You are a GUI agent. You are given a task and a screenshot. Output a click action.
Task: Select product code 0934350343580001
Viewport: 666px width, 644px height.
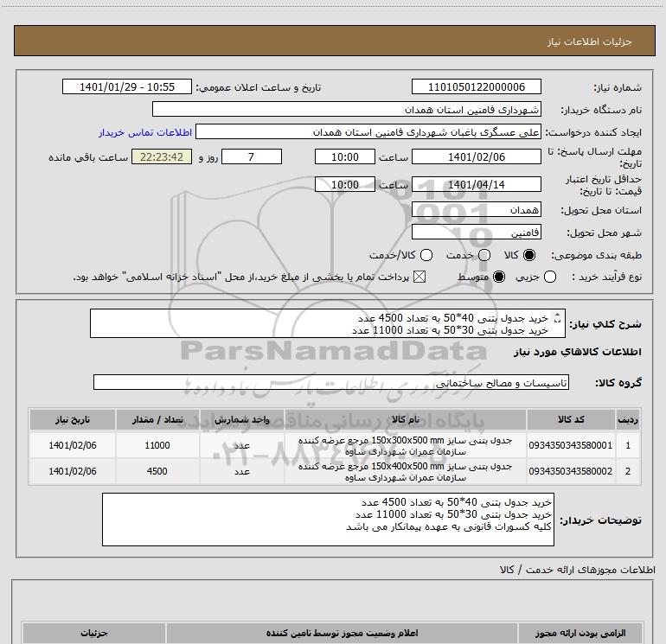click(571, 445)
